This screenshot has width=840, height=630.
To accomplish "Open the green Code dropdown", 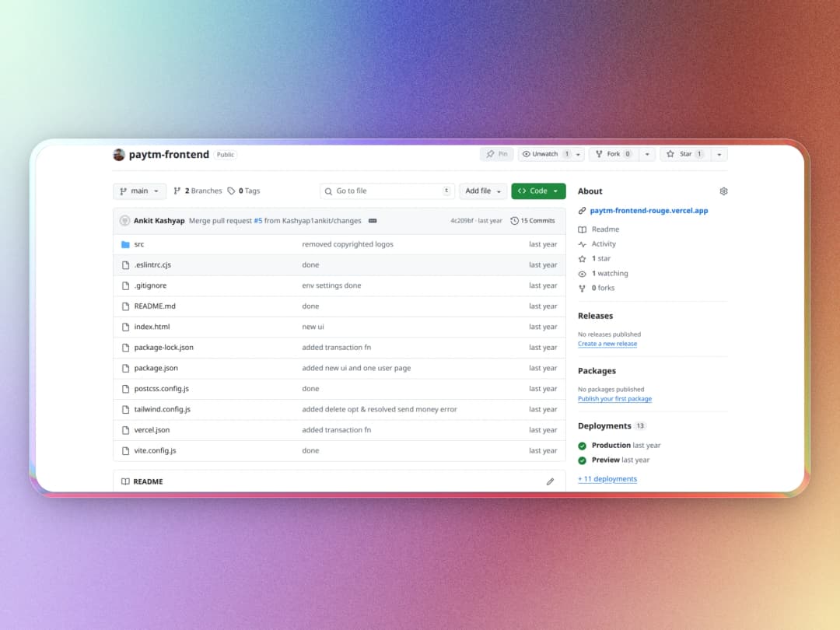I will pyautogui.click(x=538, y=191).
